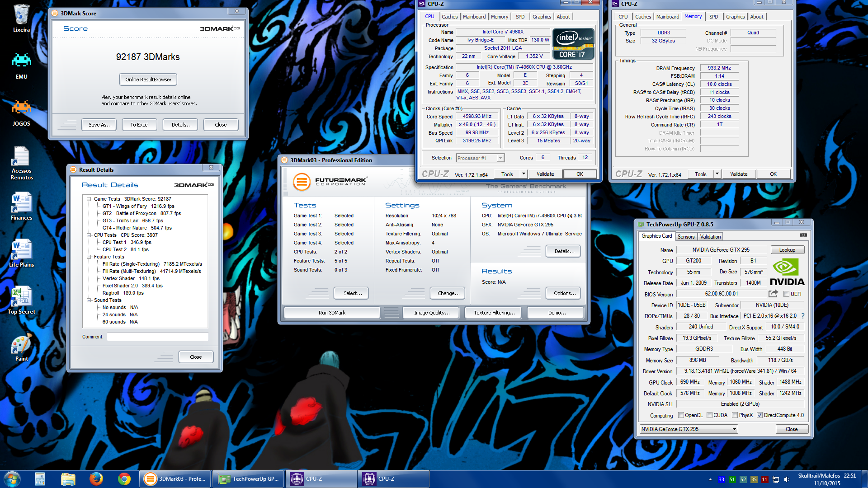The image size is (868, 488).
Task: Click the Save As... button
Action: pyautogui.click(x=99, y=125)
